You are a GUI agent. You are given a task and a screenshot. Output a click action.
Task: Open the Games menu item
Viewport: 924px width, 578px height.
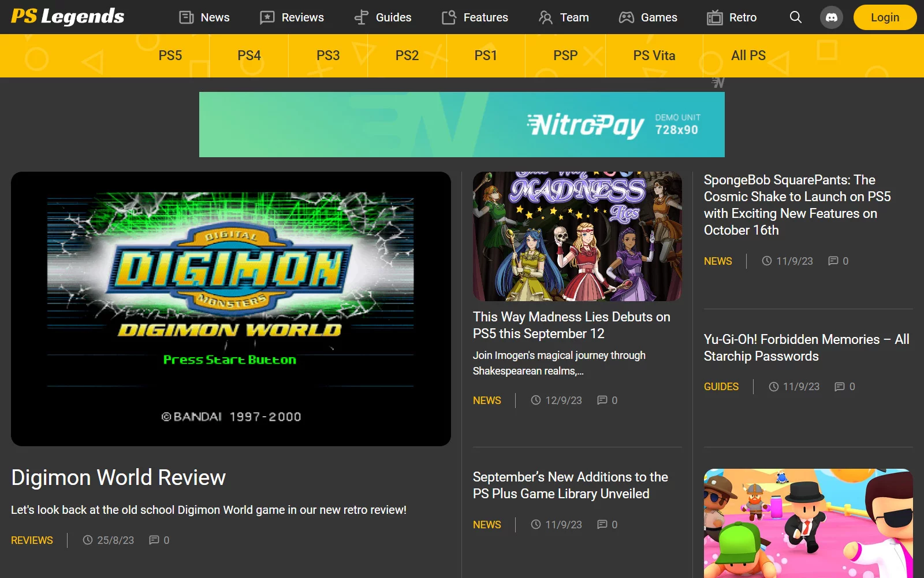648,17
